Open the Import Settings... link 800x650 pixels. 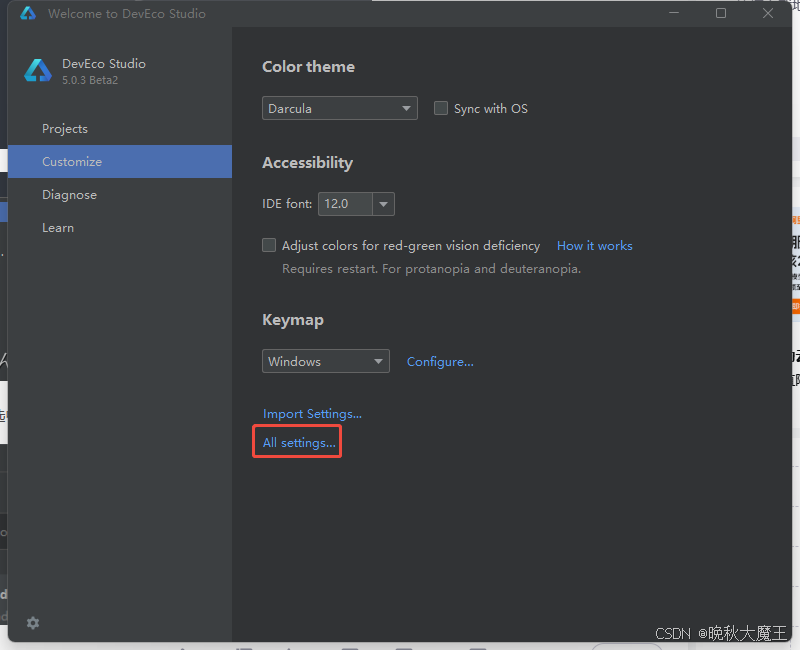pos(312,414)
